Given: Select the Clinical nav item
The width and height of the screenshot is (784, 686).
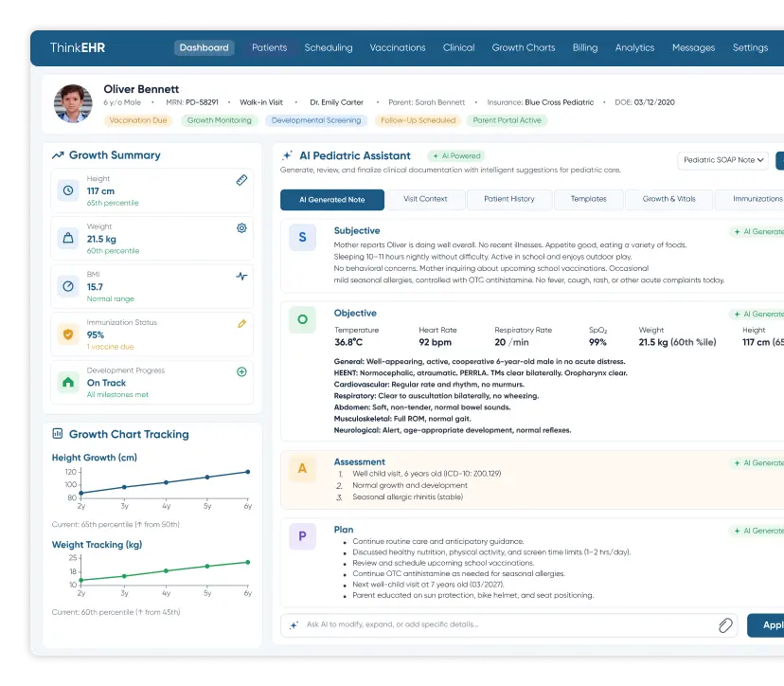Looking at the screenshot, I should (x=458, y=47).
